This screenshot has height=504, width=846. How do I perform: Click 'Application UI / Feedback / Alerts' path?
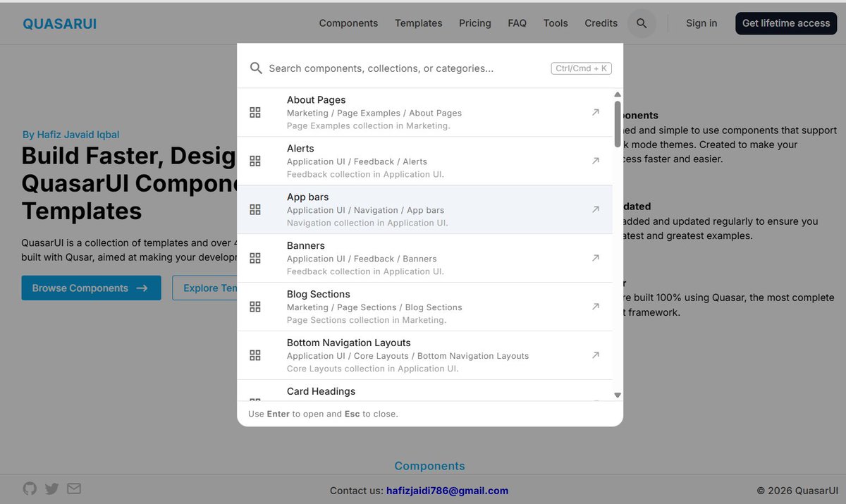(x=357, y=161)
